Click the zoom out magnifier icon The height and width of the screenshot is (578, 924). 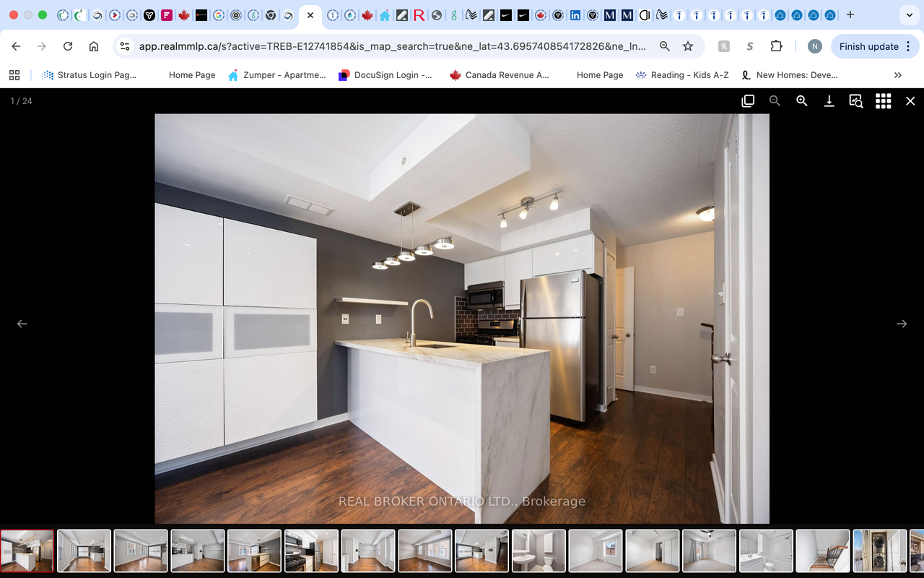(775, 101)
